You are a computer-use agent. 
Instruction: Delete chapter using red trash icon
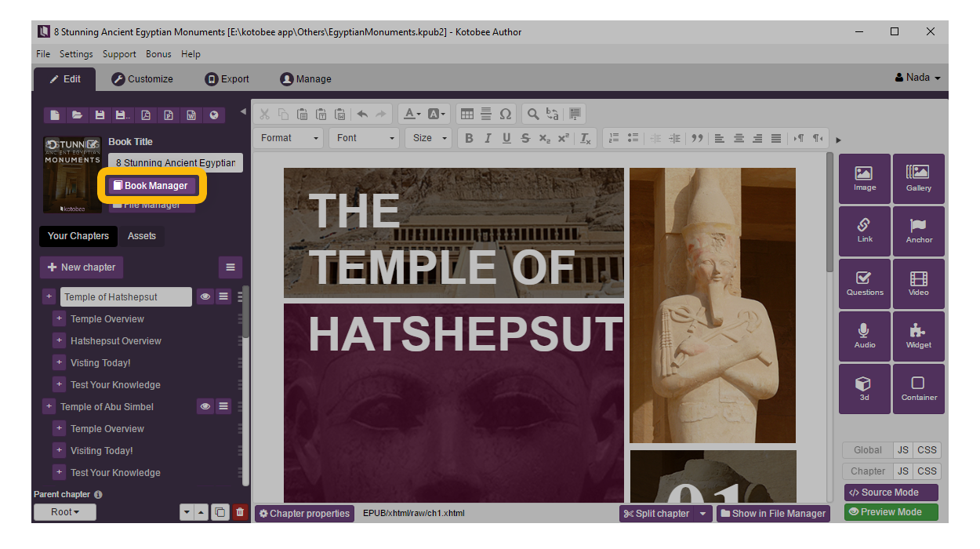tap(240, 513)
